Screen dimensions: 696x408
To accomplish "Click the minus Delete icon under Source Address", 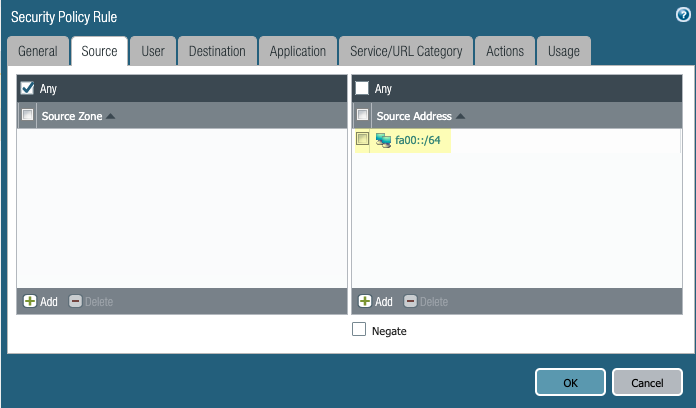I will 410,301.
